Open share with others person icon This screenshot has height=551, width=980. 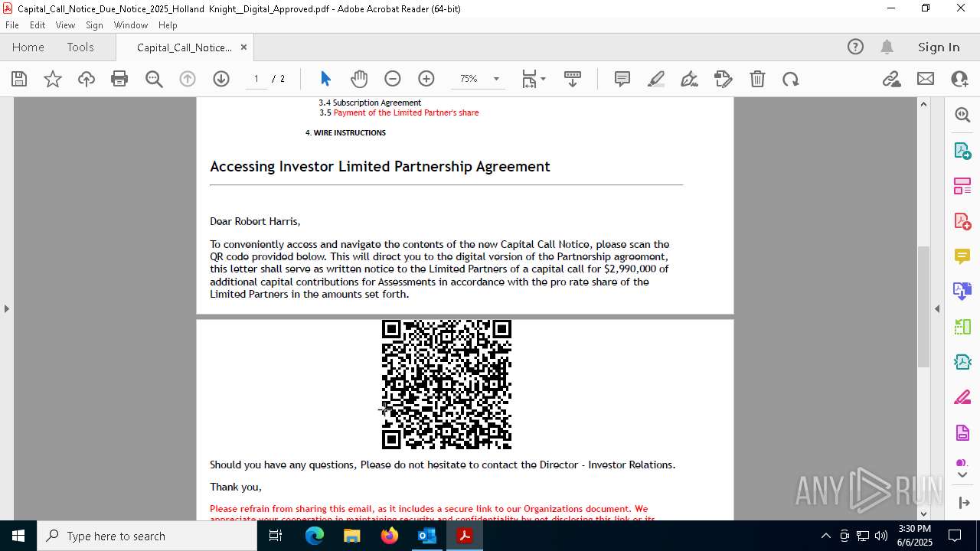coord(959,79)
